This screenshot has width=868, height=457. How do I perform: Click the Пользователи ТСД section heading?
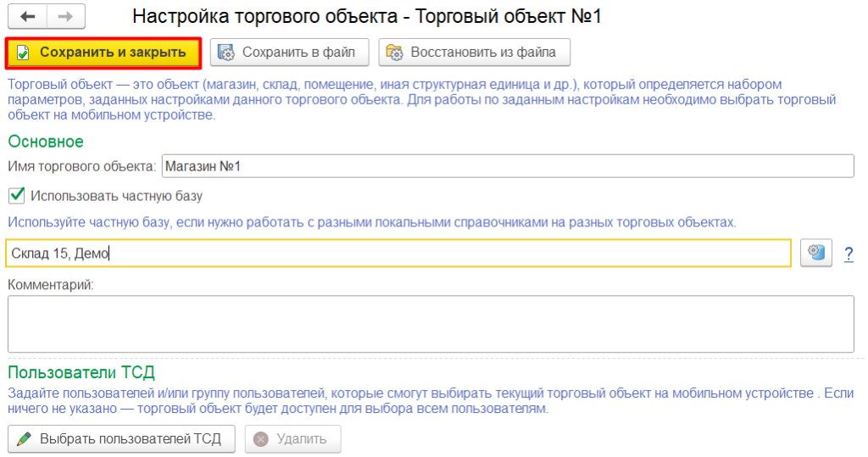pyautogui.click(x=81, y=372)
